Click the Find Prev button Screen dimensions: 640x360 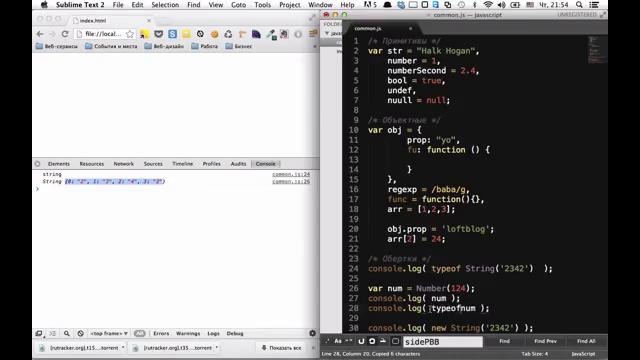[x=545, y=341]
